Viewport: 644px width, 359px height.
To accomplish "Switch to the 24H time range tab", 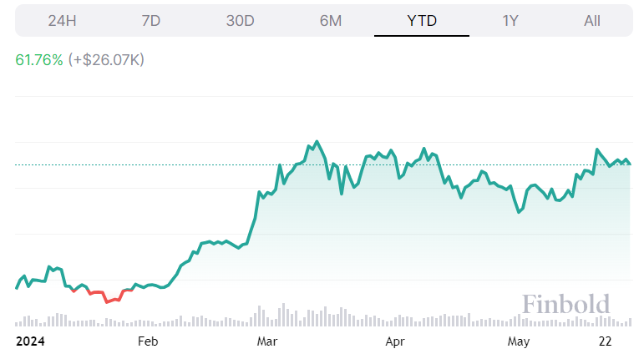I will (x=63, y=21).
